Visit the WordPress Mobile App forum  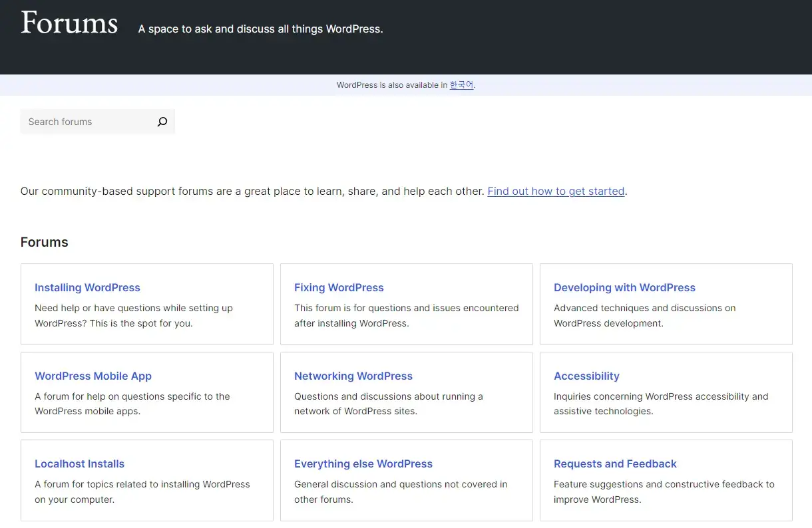(x=93, y=376)
